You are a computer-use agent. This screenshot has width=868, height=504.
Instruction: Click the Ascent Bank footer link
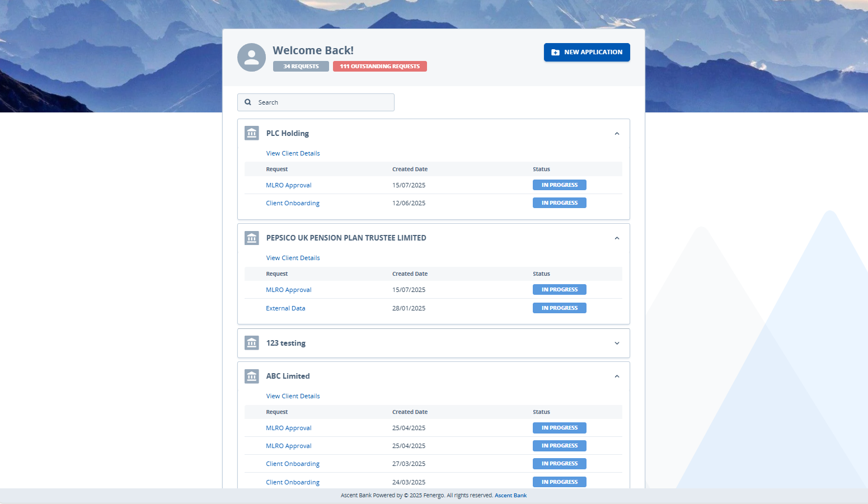click(510, 495)
